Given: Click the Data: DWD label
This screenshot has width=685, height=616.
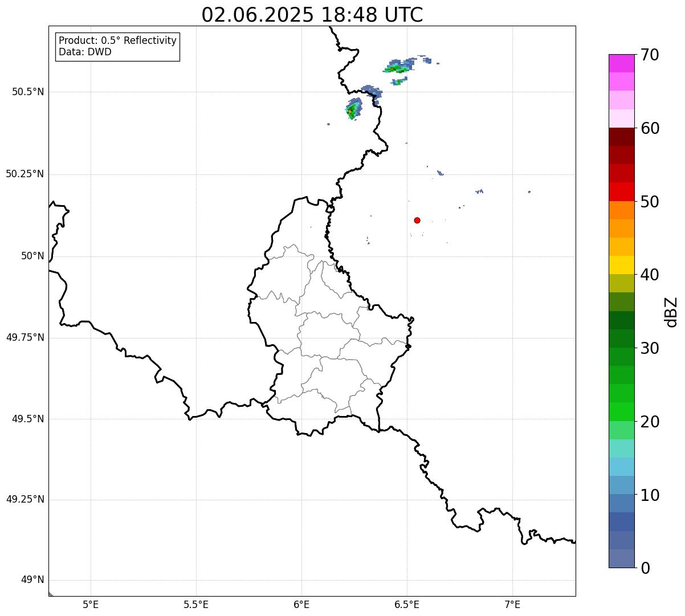Looking at the screenshot, I should pos(85,52).
